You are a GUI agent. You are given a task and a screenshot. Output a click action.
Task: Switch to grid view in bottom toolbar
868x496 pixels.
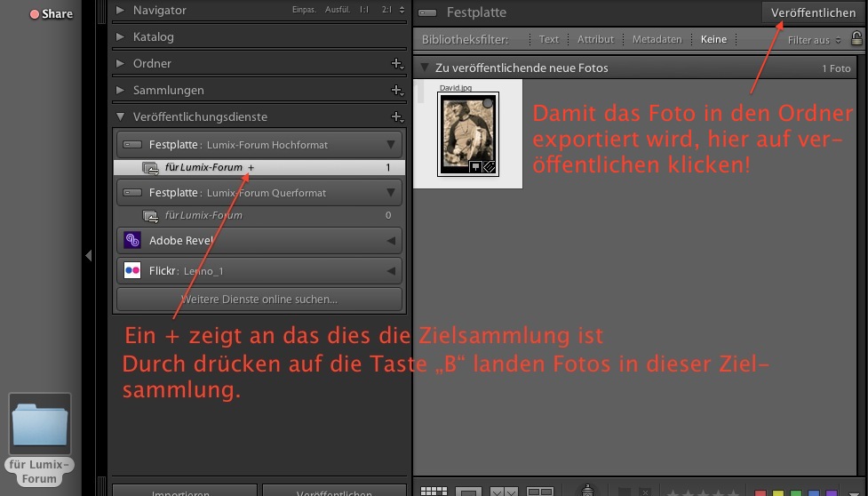433,492
